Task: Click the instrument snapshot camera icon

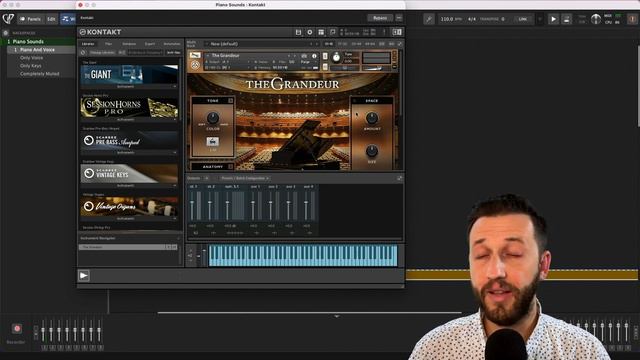Action: pyautogui.click(x=304, y=56)
